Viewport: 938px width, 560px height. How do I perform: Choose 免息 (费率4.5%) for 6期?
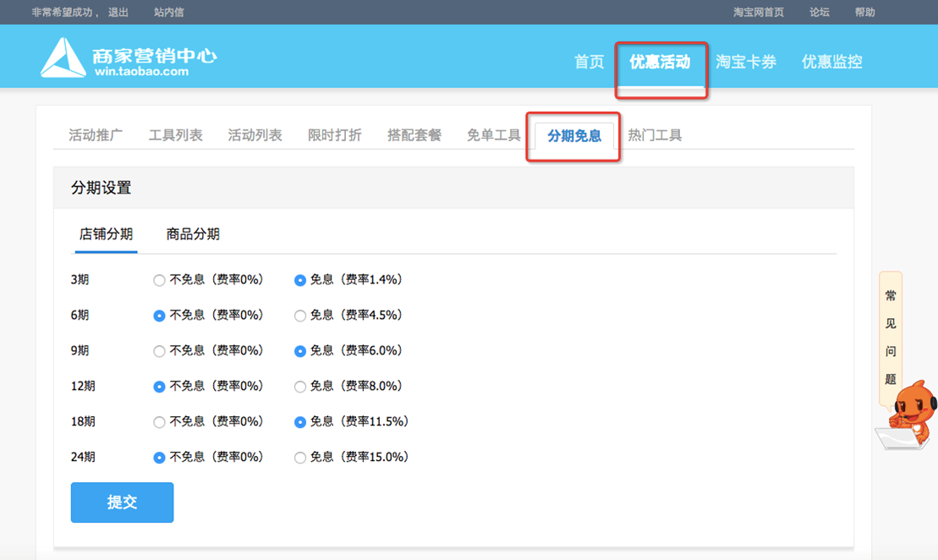click(300, 316)
